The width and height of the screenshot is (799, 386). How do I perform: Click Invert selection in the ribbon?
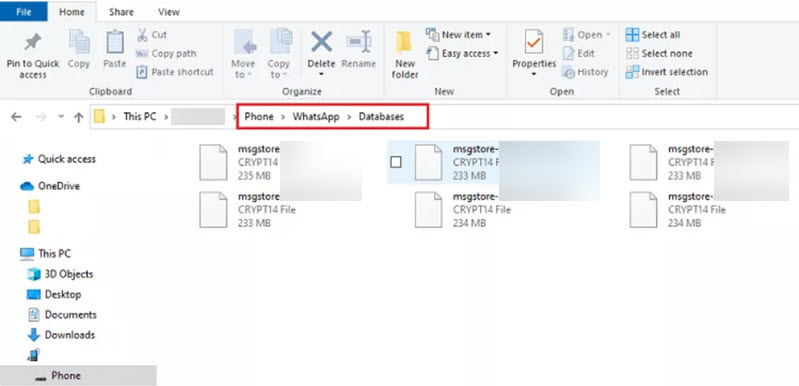[x=667, y=72]
